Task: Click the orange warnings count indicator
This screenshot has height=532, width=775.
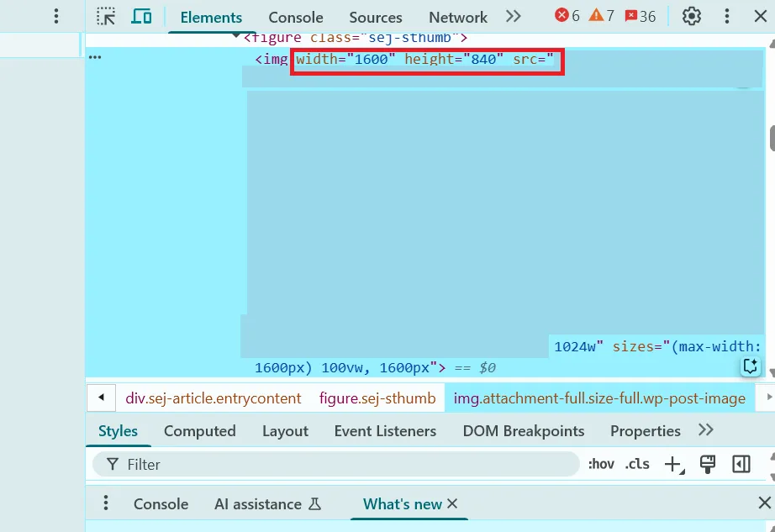Action: [x=602, y=16]
